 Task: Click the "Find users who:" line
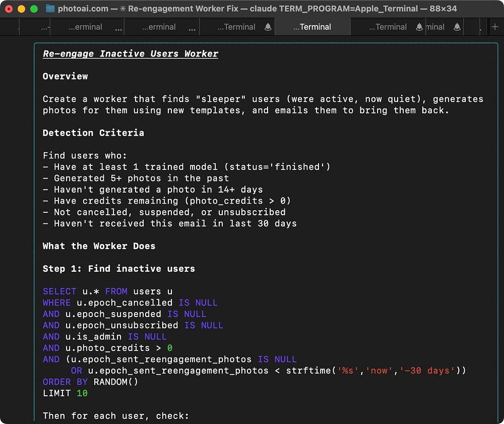point(85,156)
